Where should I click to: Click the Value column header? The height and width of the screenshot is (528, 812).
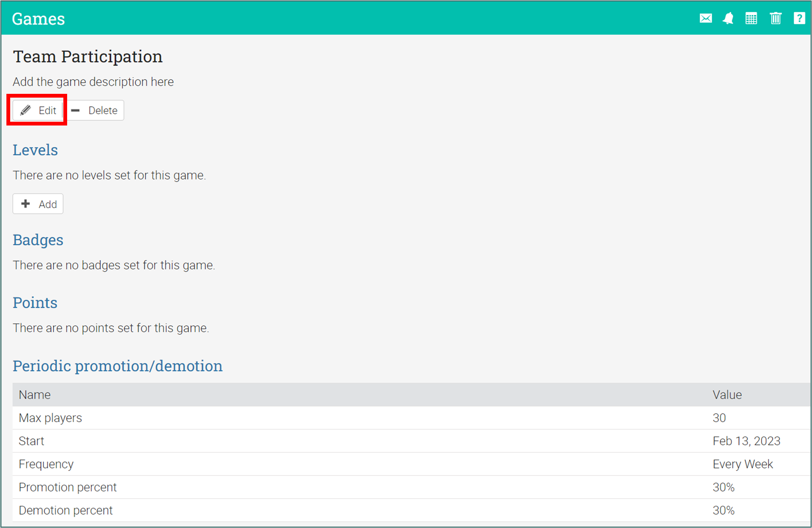click(727, 395)
